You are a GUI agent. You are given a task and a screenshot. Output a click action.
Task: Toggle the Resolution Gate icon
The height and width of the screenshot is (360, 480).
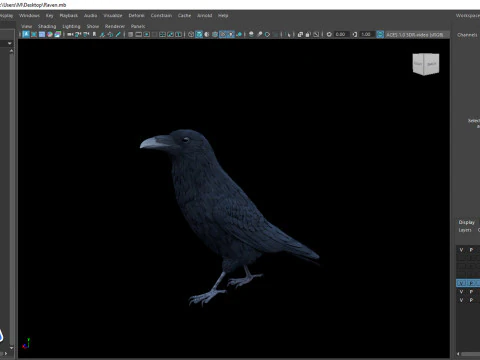(x=146, y=34)
